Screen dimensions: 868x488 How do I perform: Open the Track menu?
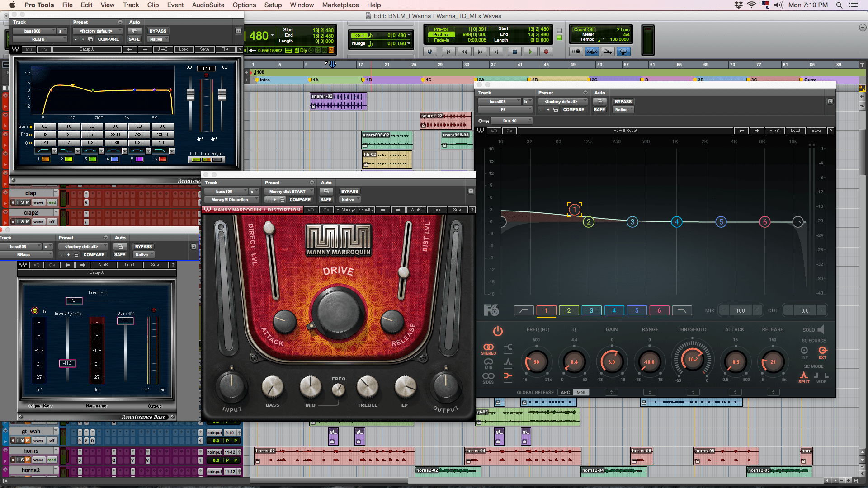131,5
